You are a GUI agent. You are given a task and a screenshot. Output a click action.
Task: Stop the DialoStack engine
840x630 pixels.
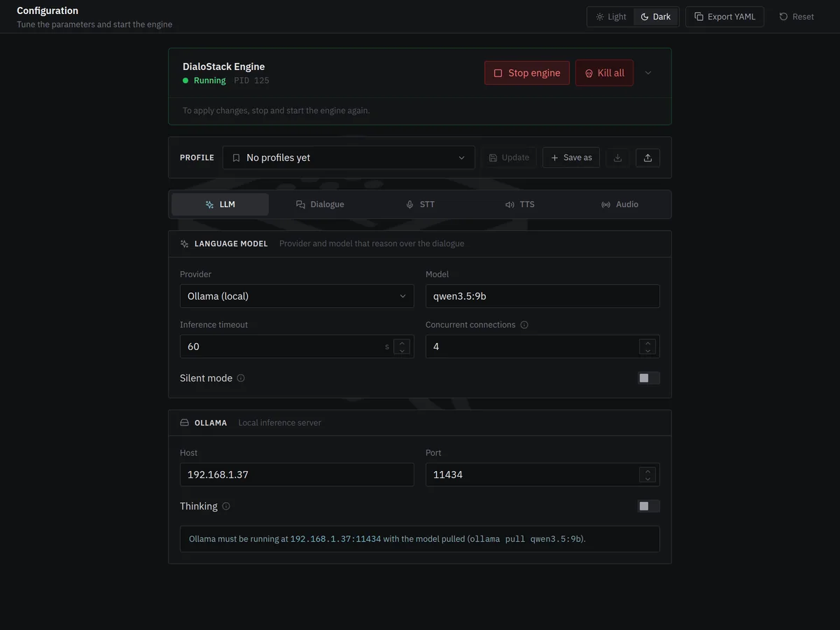527,73
